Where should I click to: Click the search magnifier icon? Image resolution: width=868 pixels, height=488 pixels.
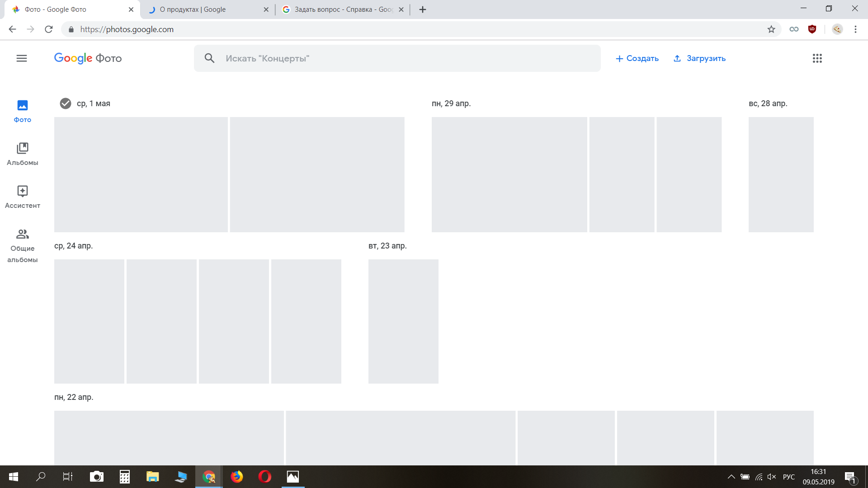[209, 58]
